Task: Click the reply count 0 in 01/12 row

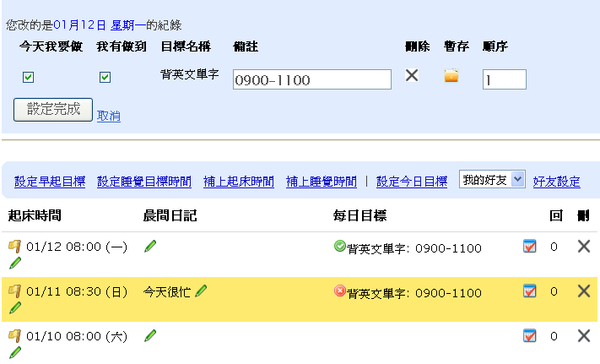Action: [554, 247]
